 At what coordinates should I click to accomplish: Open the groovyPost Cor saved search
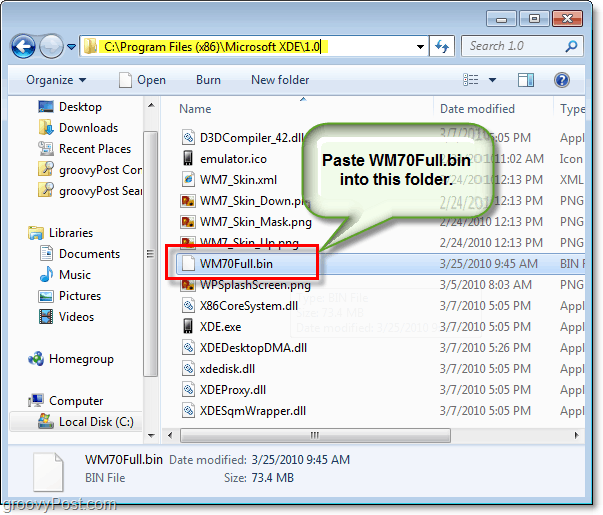pyautogui.click(x=100, y=170)
